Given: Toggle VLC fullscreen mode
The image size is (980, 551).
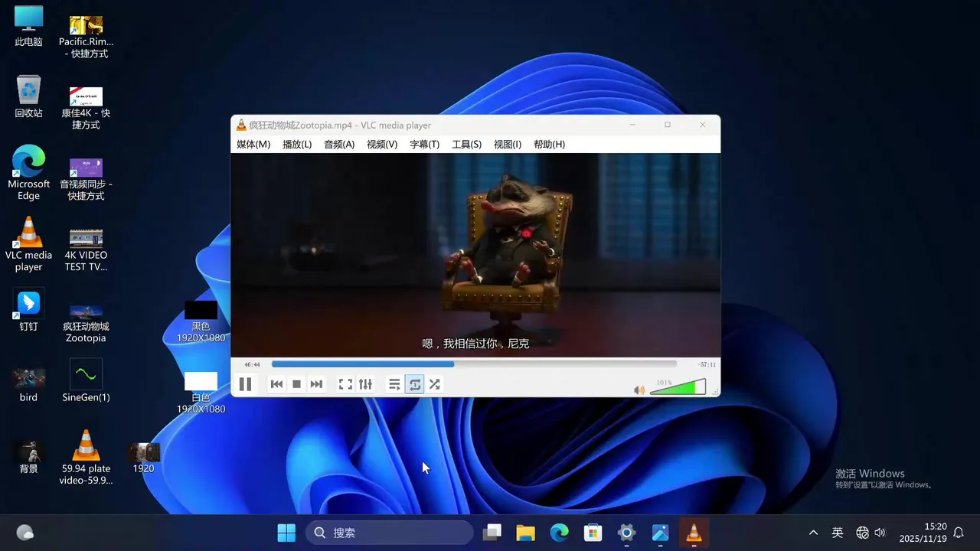Looking at the screenshot, I should coord(345,384).
